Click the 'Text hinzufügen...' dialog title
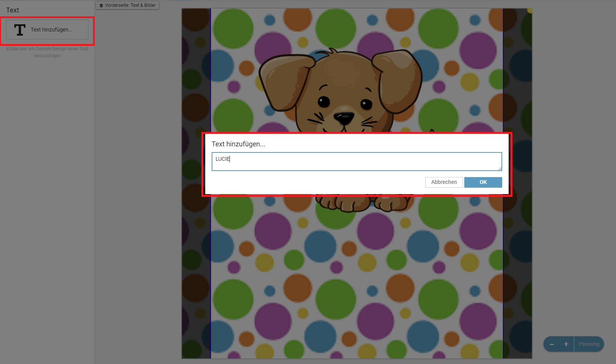This screenshot has height=364, width=616. click(x=238, y=144)
